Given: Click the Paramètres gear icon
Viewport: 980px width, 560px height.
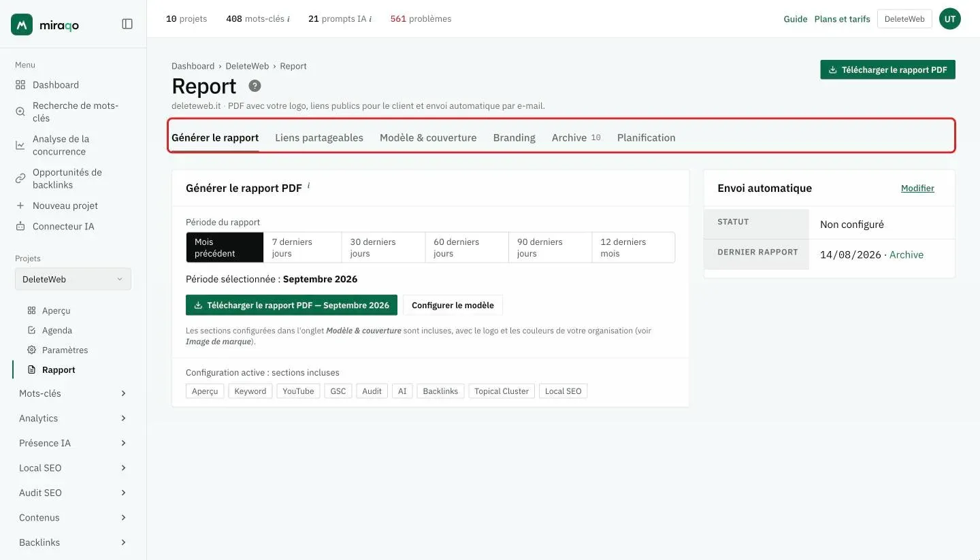Looking at the screenshot, I should 31,350.
